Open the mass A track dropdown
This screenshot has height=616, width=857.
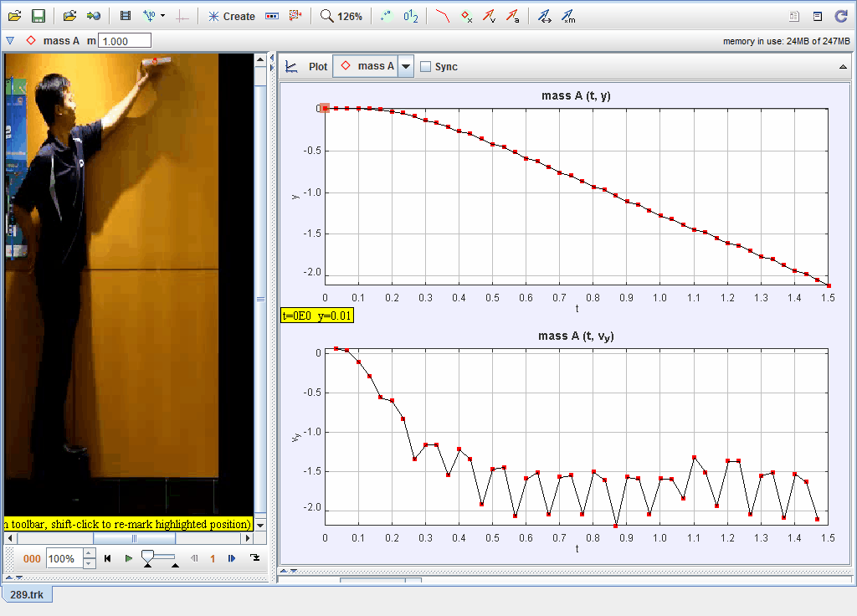coord(406,67)
